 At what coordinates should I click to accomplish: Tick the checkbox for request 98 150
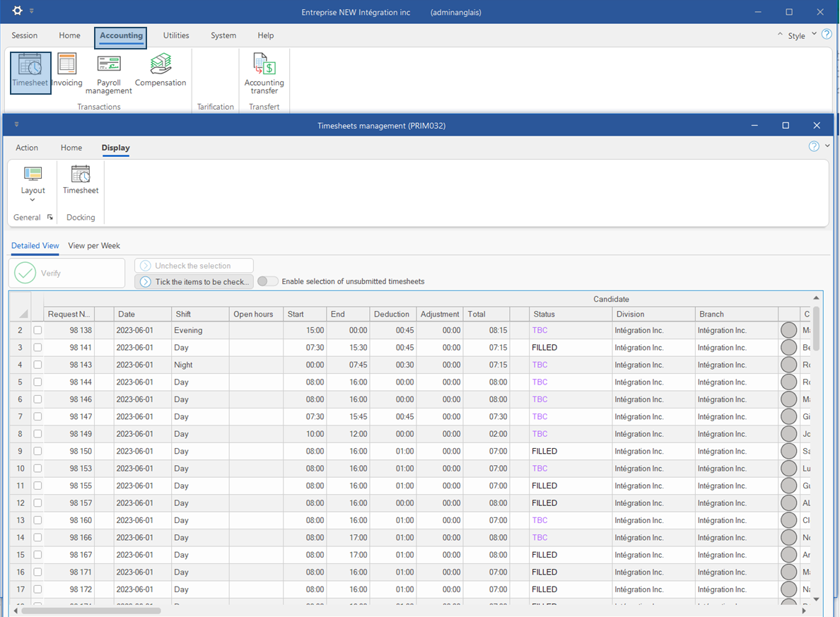[x=37, y=451]
